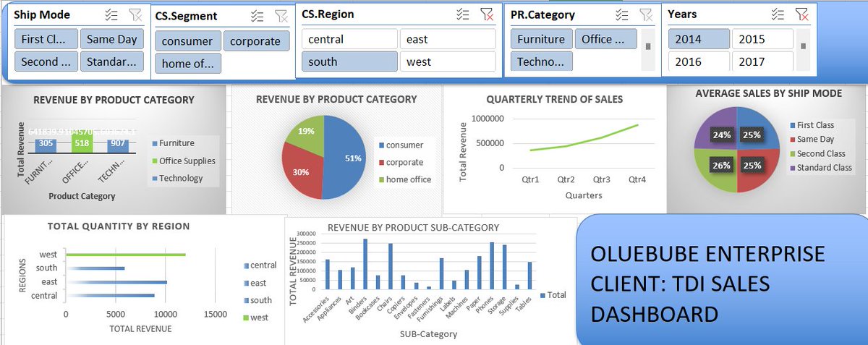Filter by consumer segment

pos(187,41)
